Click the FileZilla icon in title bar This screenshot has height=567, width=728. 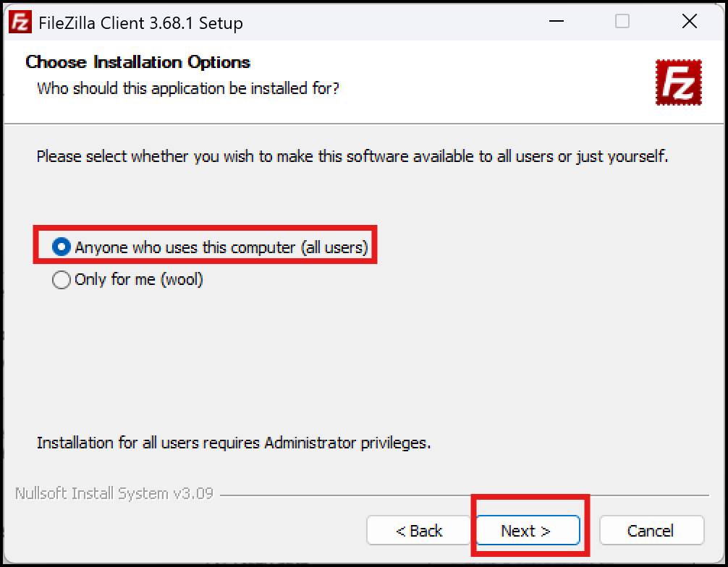[x=20, y=22]
